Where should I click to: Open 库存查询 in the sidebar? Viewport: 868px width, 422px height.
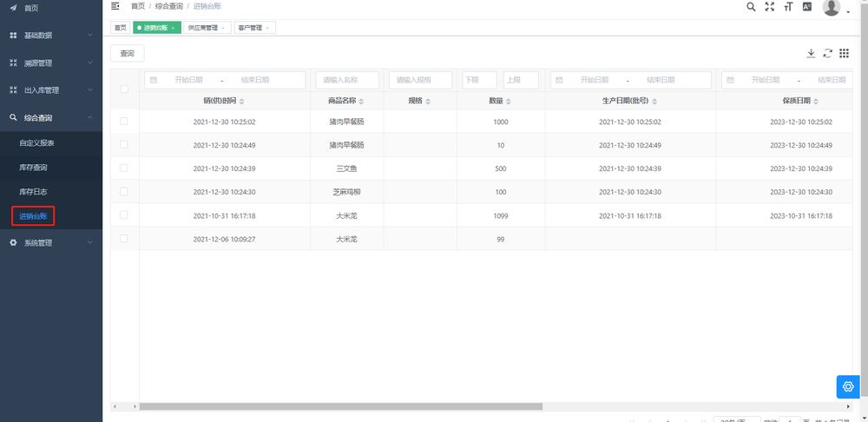tap(34, 167)
